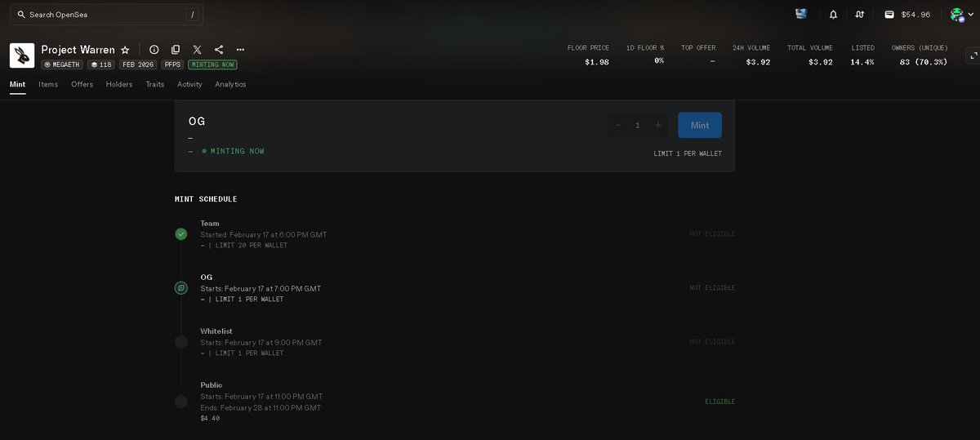Click the Listed 14.4% value
The width and height of the screenshot is (980, 440).
coord(862,62)
